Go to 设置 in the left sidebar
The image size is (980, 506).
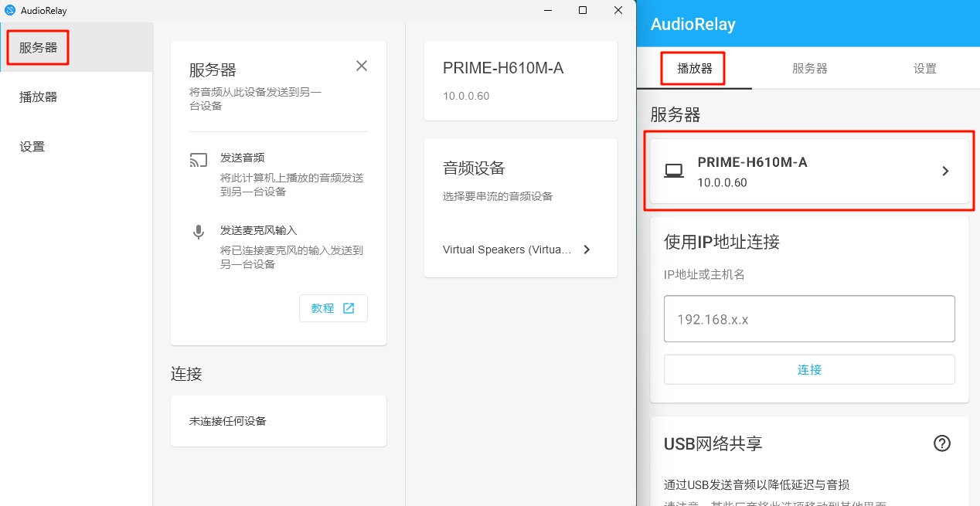tap(32, 147)
